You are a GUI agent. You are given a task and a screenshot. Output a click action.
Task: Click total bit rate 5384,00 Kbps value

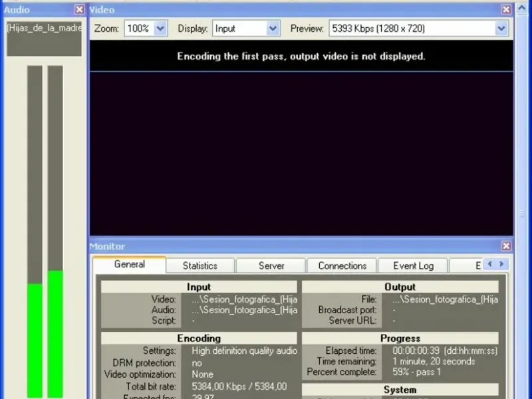point(239,386)
